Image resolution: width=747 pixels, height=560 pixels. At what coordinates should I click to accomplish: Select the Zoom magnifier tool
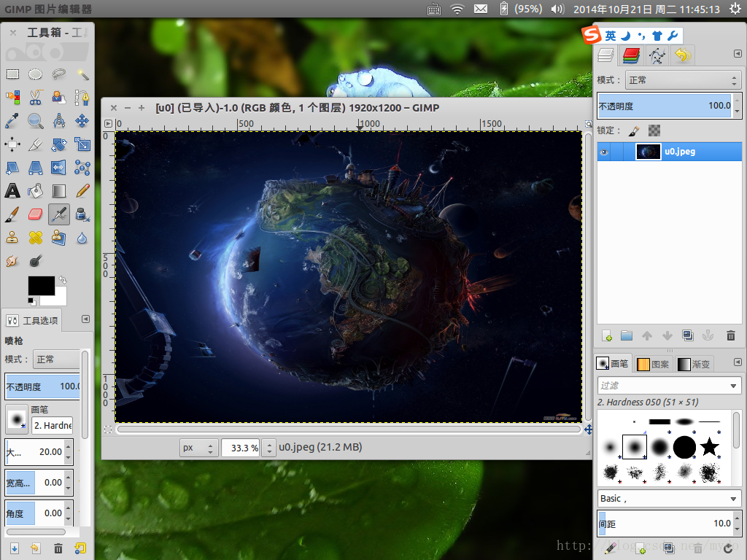click(35, 121)
